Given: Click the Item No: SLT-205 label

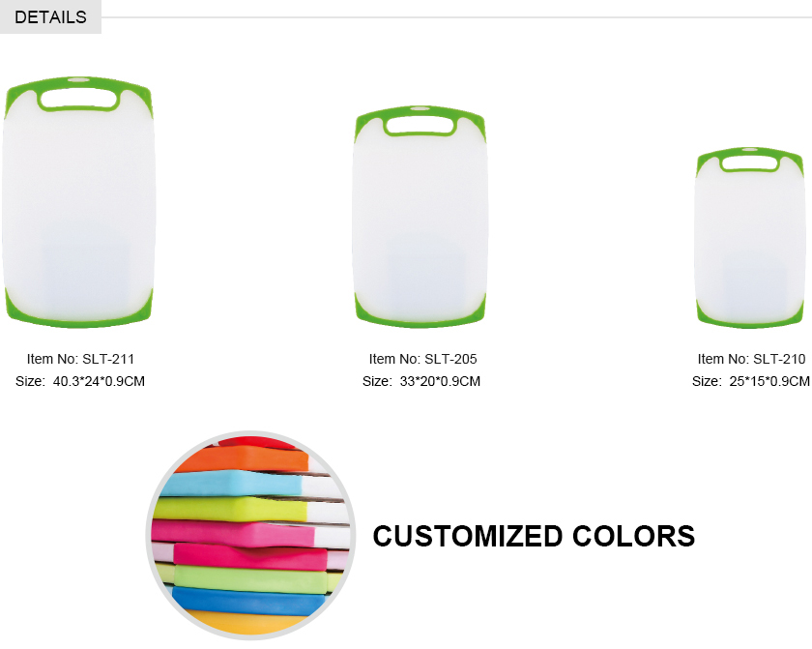Looking at the screenshot, I should 422,359.
